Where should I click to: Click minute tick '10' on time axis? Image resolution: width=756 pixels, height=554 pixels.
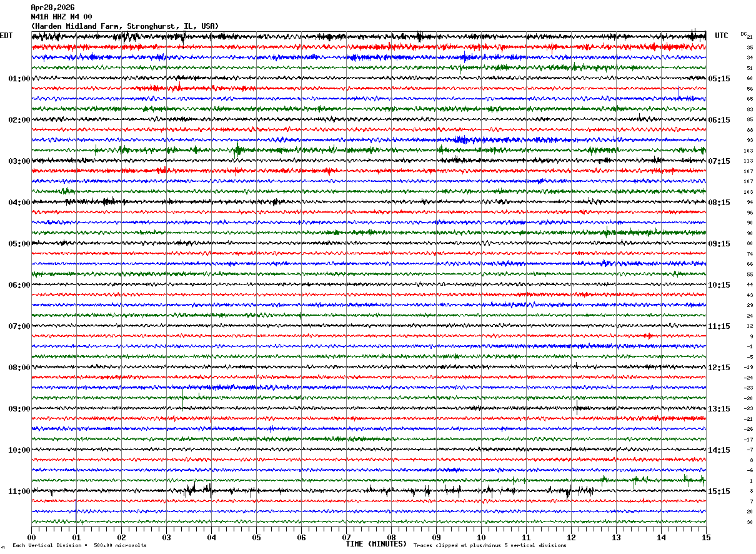point(481,537)
